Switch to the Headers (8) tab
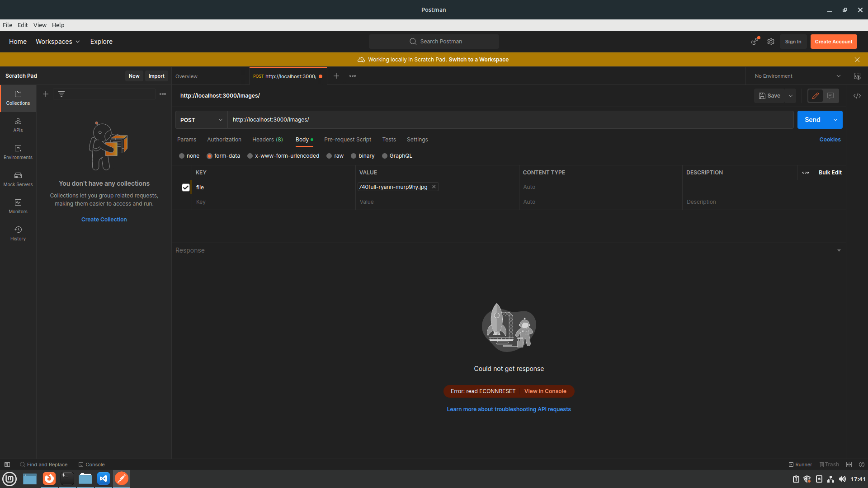Image resolution: width=868 pixels, height=488 pixels. point(267,140)
